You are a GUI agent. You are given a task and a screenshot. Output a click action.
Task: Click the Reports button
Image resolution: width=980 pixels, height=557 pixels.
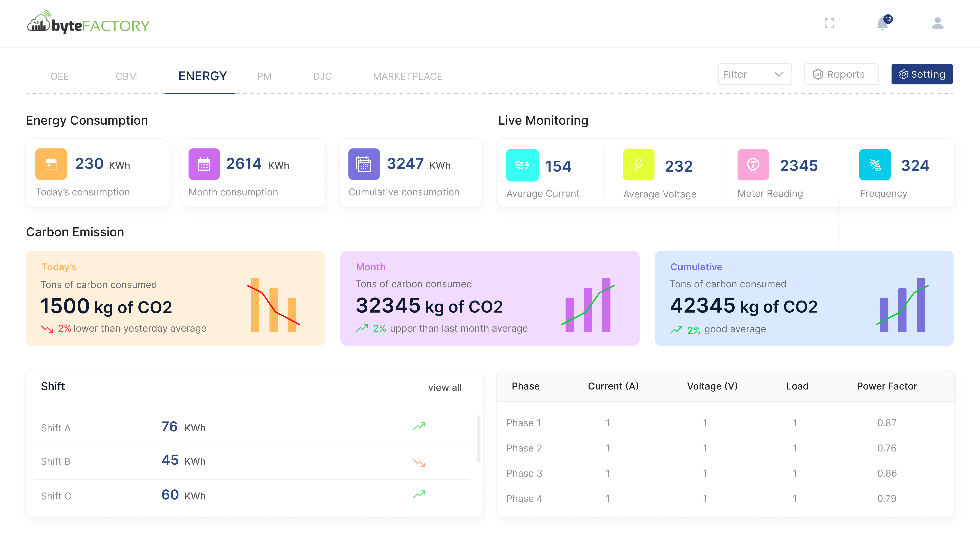click(841, 74)
